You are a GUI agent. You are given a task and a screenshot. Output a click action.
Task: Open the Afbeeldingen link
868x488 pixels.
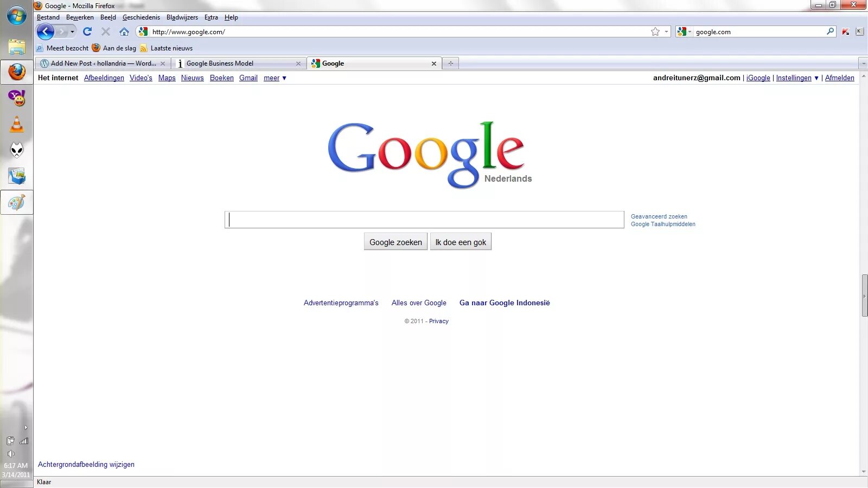pyautogui.click(x=104, y=78)
